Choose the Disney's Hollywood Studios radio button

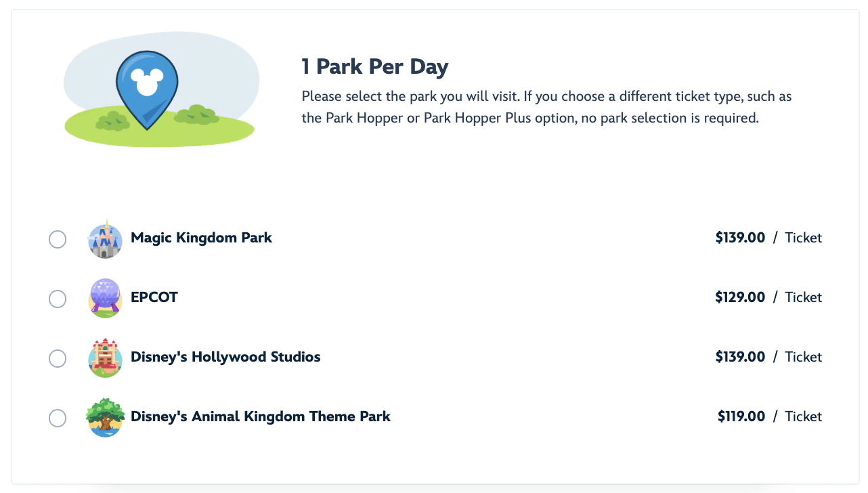tap(58, 358)
